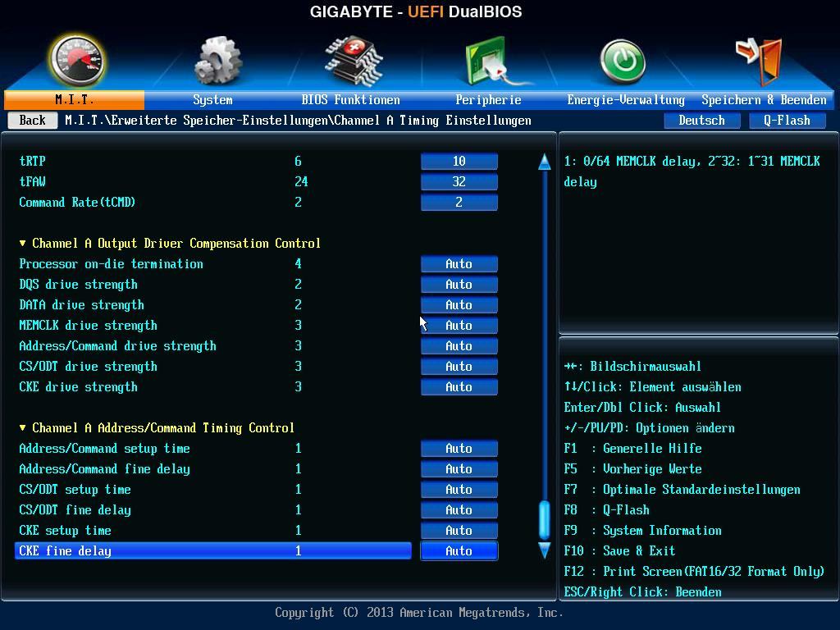This screenshot has width=840, height=630.
Task: Select CS/ODT drive strength label
Action: (x=89, y=367)
